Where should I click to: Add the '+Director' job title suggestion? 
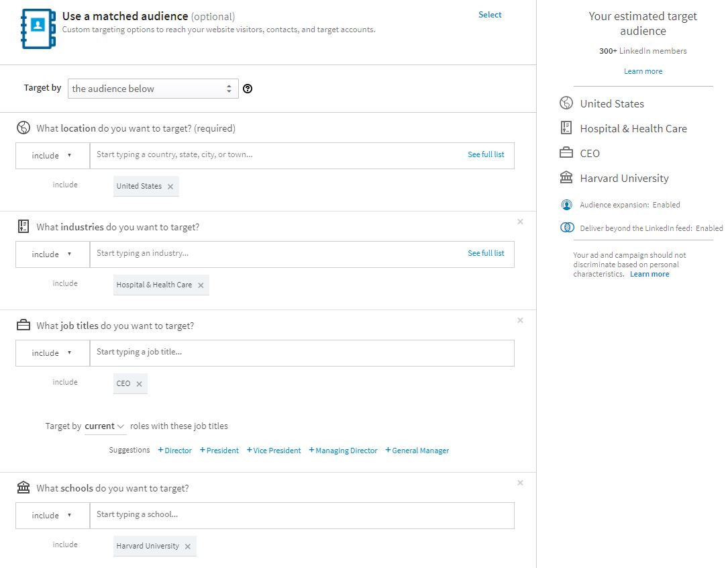tap(174, 450)
